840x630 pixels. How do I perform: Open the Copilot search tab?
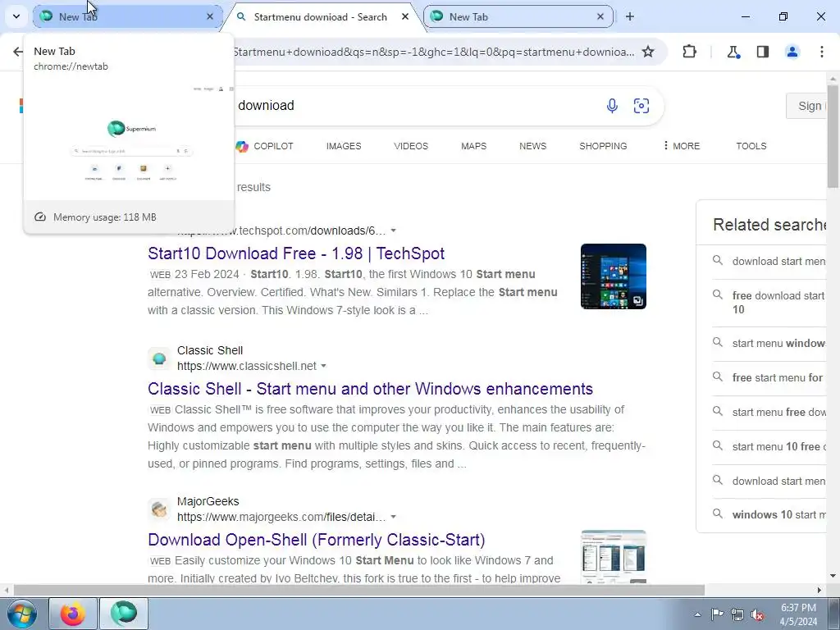tap(265, 146)
